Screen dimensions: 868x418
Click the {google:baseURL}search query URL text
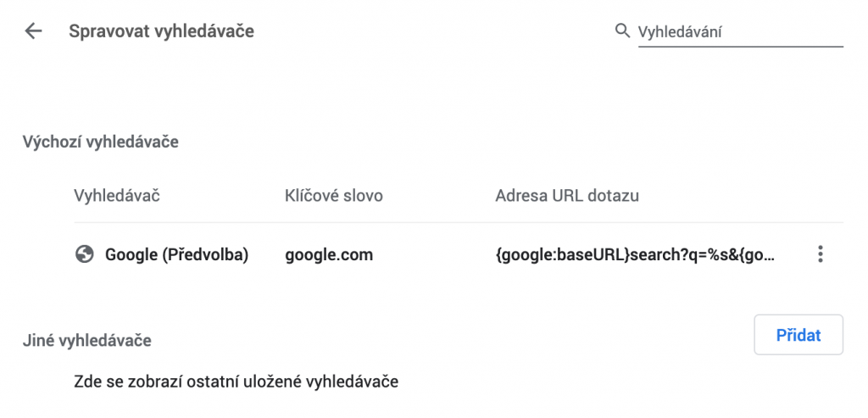[635, 255]
